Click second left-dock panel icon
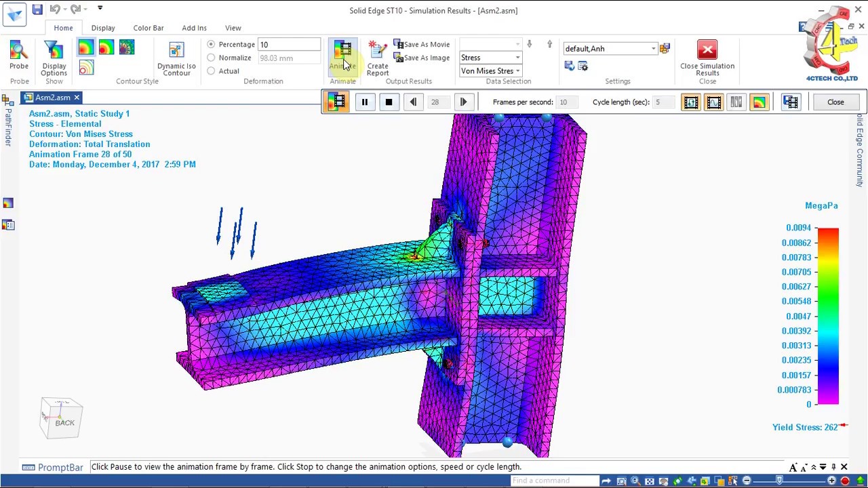 (x=8, y=225)
